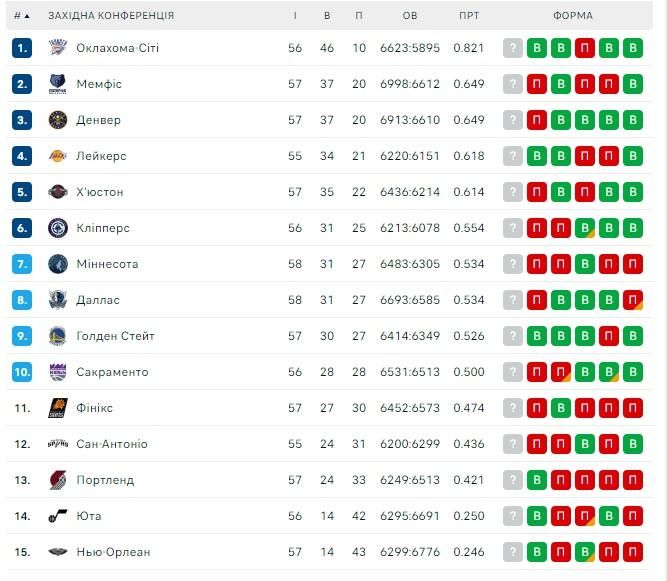Click the Utah Jazz team logo
This screenshot has width=667, height=581.
point(57,516)
